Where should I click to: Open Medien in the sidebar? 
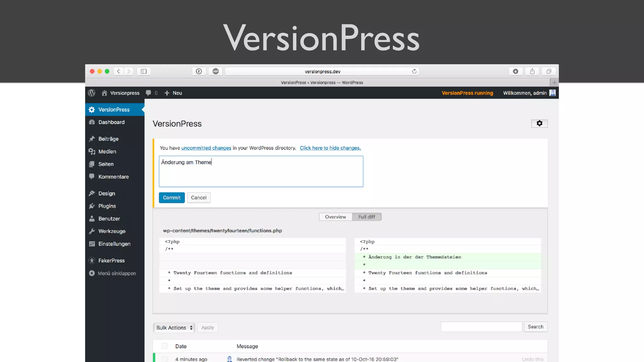pyautogui.click(x=114, y=151)
